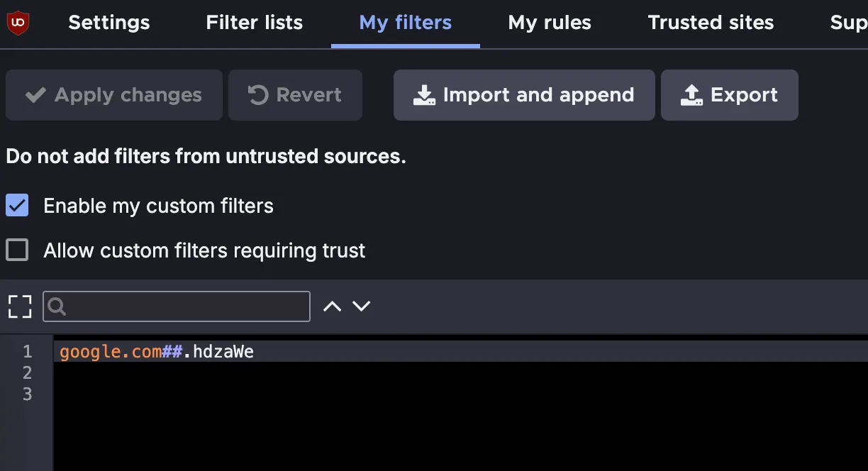Disable the Enable my custom filters checkbox
This screenshot has width=868, height=471.
point(17,206)
